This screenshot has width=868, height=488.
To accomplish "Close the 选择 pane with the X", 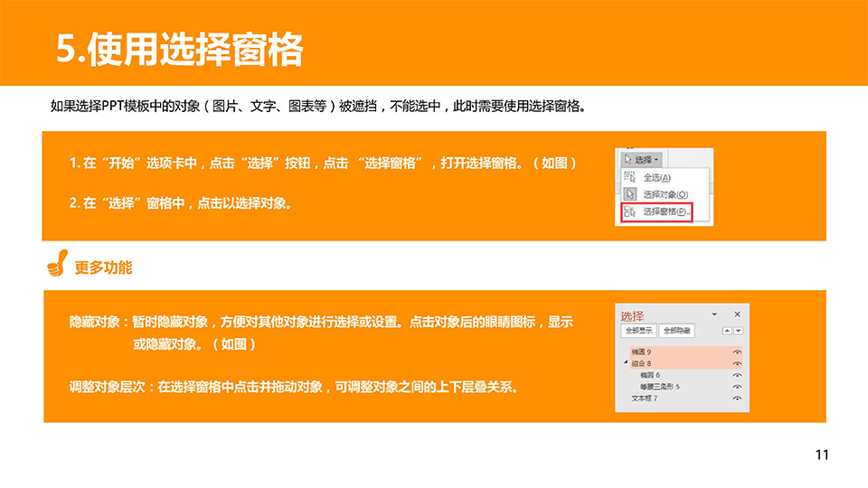I will (737, 314).
